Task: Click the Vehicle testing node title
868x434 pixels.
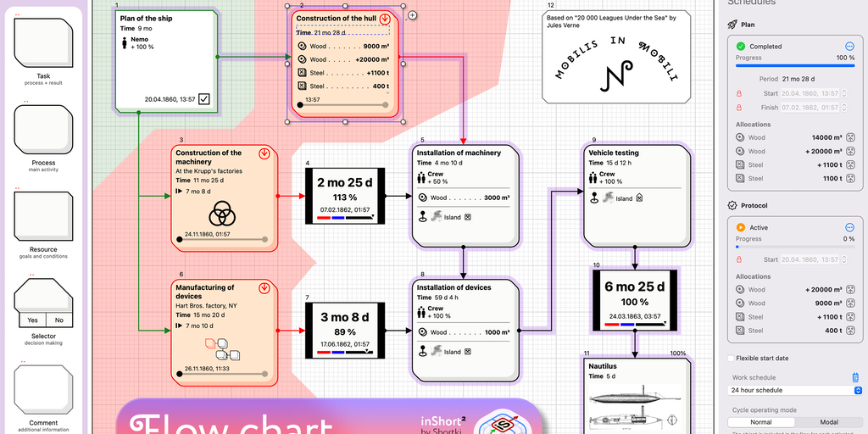Action: (x=614, y=153)
